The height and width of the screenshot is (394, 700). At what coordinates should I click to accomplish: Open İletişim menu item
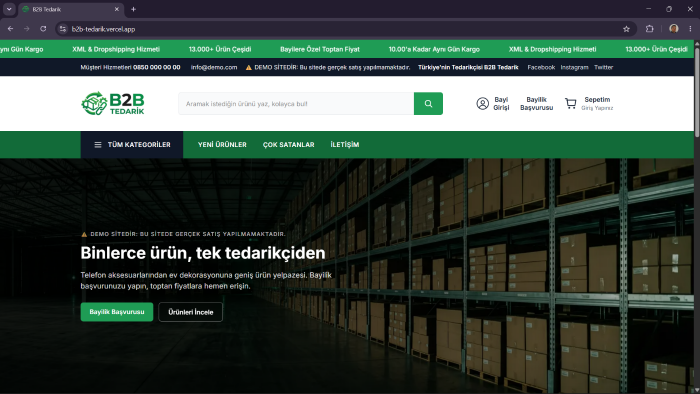[x=345, y=145]
